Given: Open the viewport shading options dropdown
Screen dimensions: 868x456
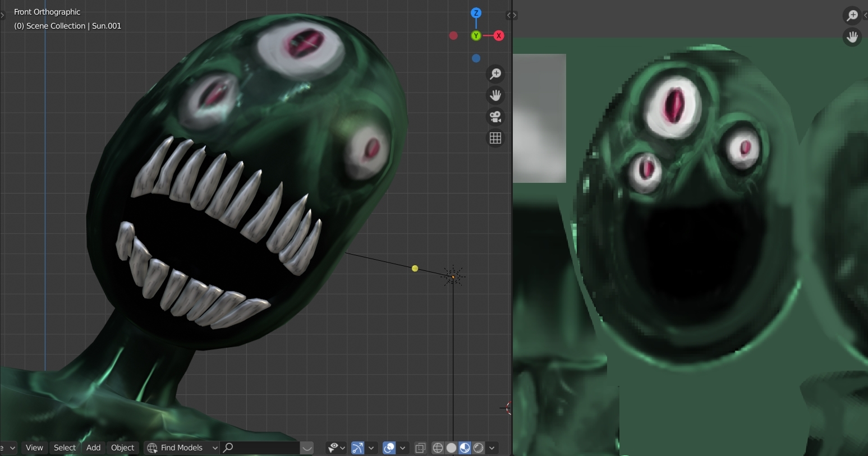Looking at the screenshot, I should pyautogui.click(x=492, y=448).
